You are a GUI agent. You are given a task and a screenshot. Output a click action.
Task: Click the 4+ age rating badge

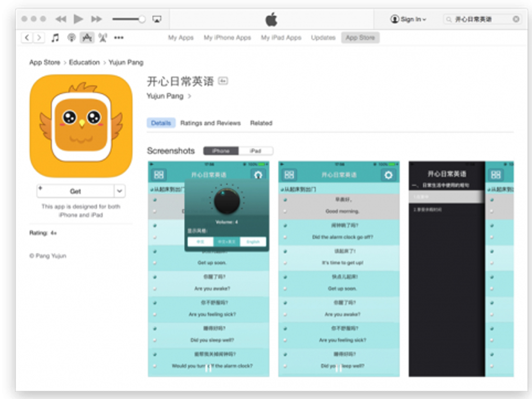(223, 81)
